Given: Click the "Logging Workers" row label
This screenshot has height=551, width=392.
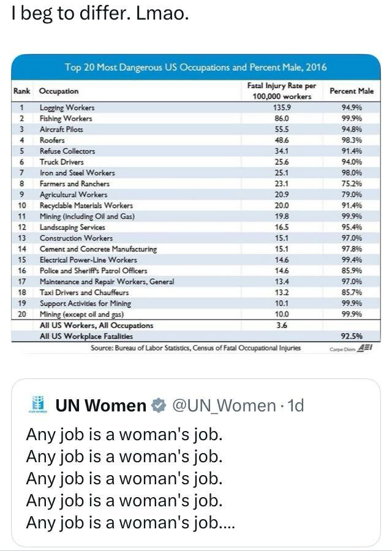Looking at the screenshot, I should pyautogui.click(x=67, y=107).
